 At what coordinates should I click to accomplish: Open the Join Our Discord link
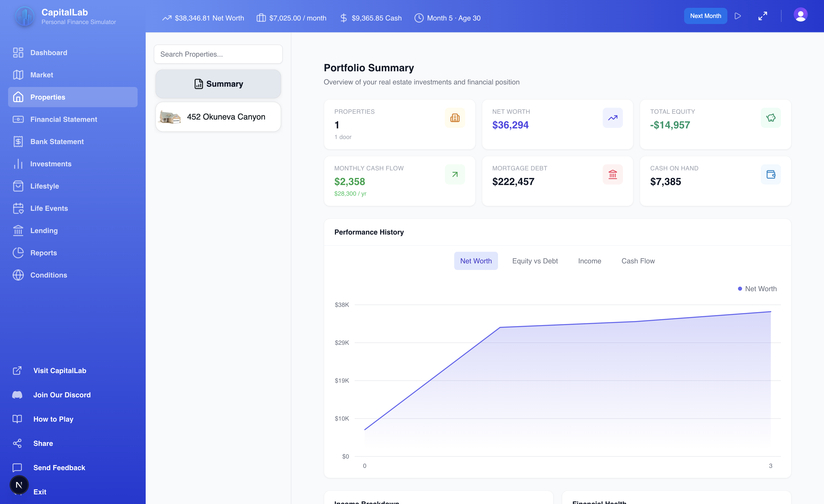(61, 395)
